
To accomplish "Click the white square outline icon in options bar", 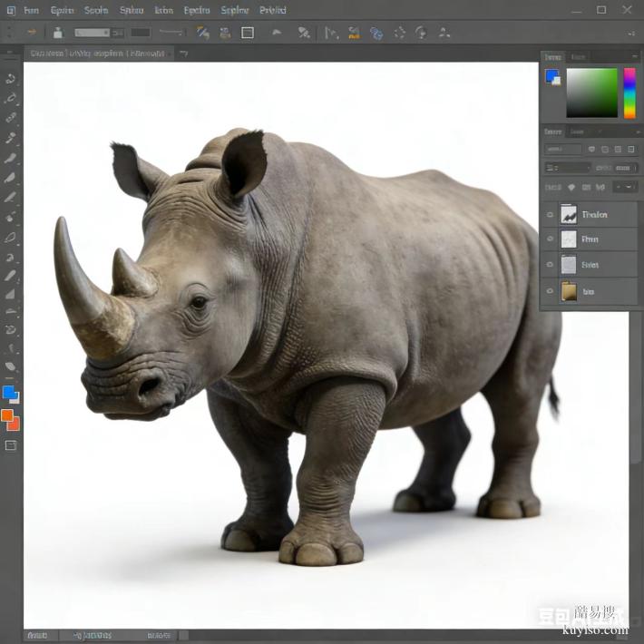I will (x=248, y=33).
